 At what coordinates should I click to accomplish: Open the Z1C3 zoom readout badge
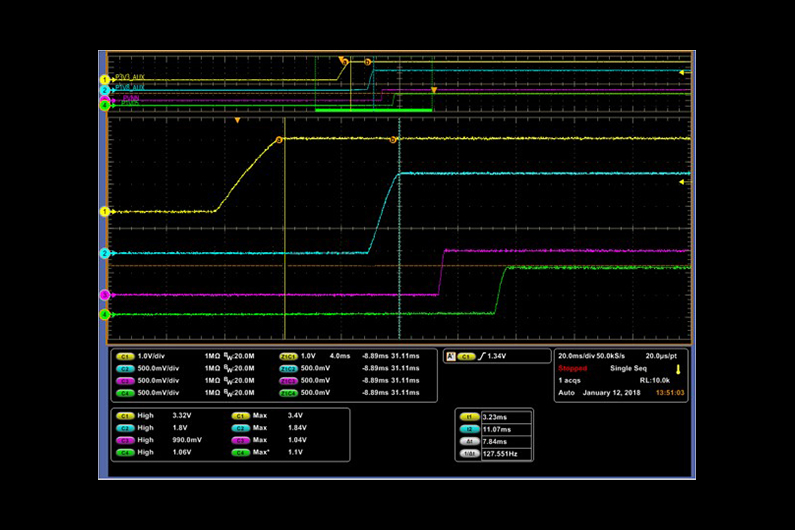[288, 381]
